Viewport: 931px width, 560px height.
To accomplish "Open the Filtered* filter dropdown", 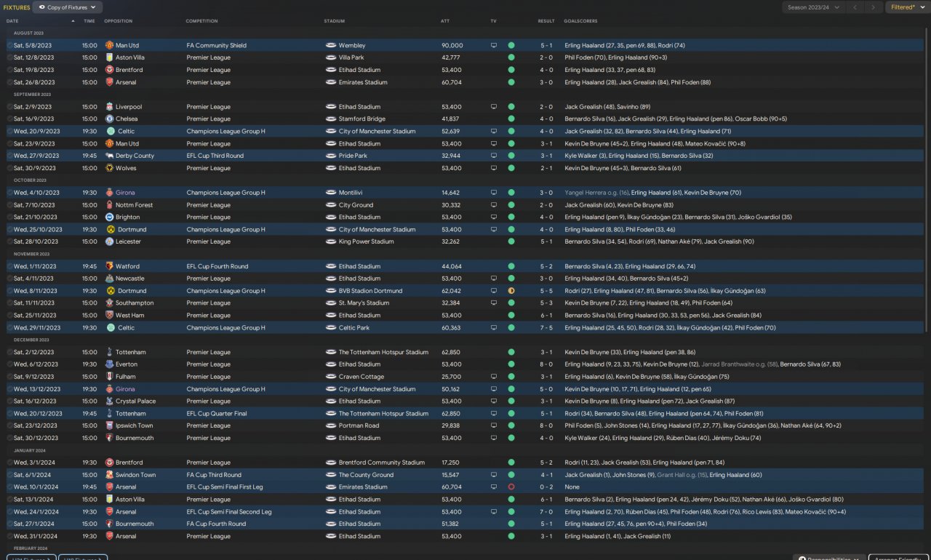I will pos(907,7).
